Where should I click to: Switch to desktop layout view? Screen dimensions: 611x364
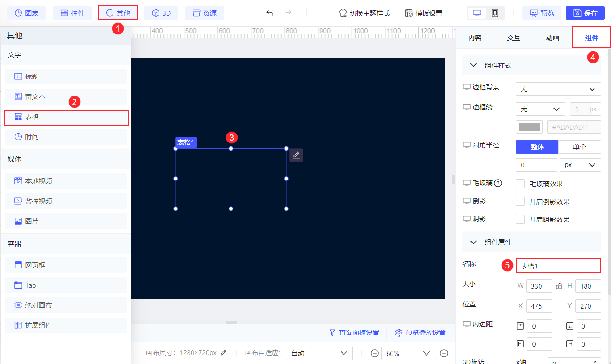tap(477, 13)
